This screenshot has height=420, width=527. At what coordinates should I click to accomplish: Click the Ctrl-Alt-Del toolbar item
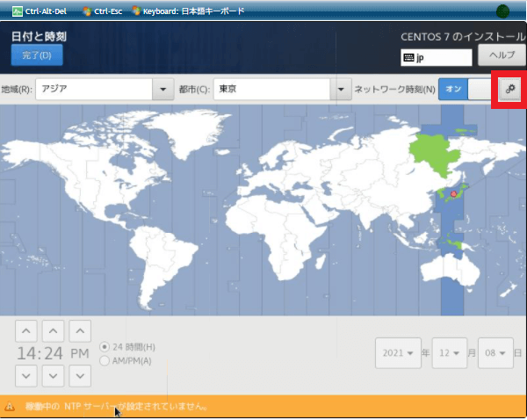[x=40, y=11]
